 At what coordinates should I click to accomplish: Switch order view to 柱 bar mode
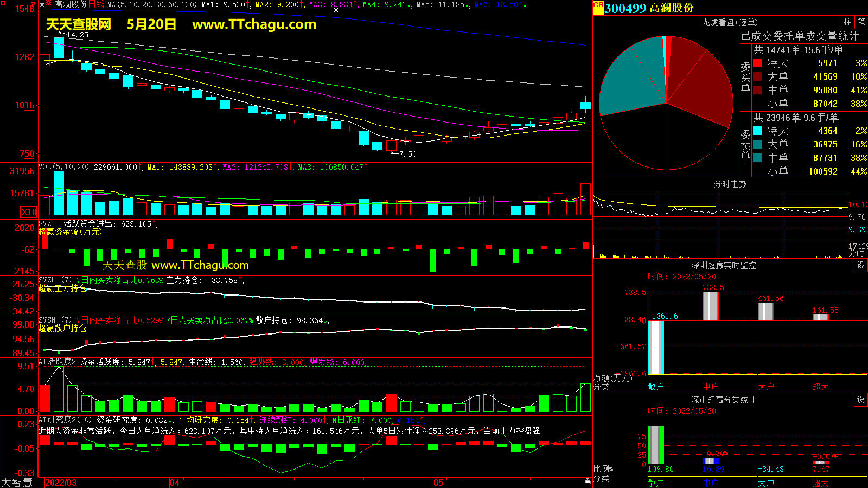(x=847, y=22)
